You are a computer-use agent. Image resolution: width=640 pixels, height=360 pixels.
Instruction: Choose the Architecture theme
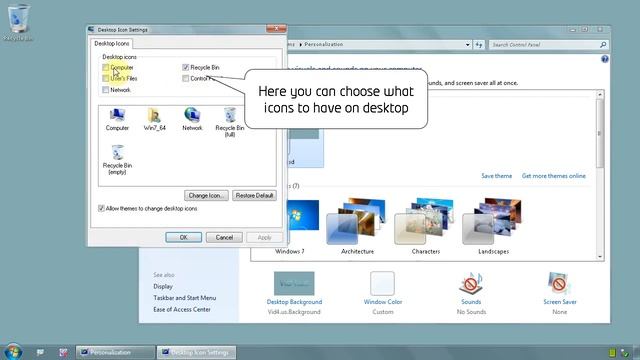[x=357, y=226]
